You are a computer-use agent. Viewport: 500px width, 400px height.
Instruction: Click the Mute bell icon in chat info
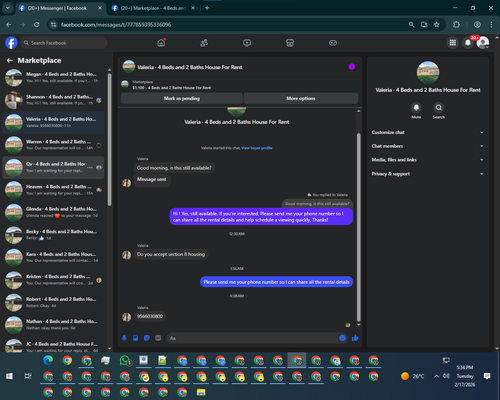(416, 108)
